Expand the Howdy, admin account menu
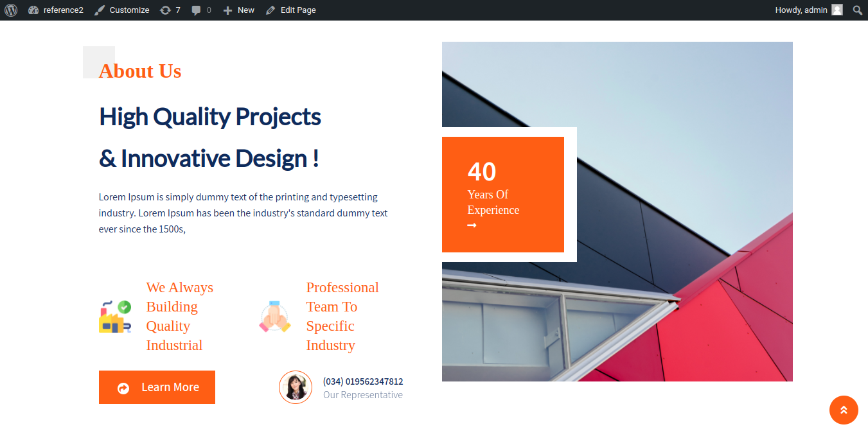This screenshot has height=429, width=868. point(801,10)
